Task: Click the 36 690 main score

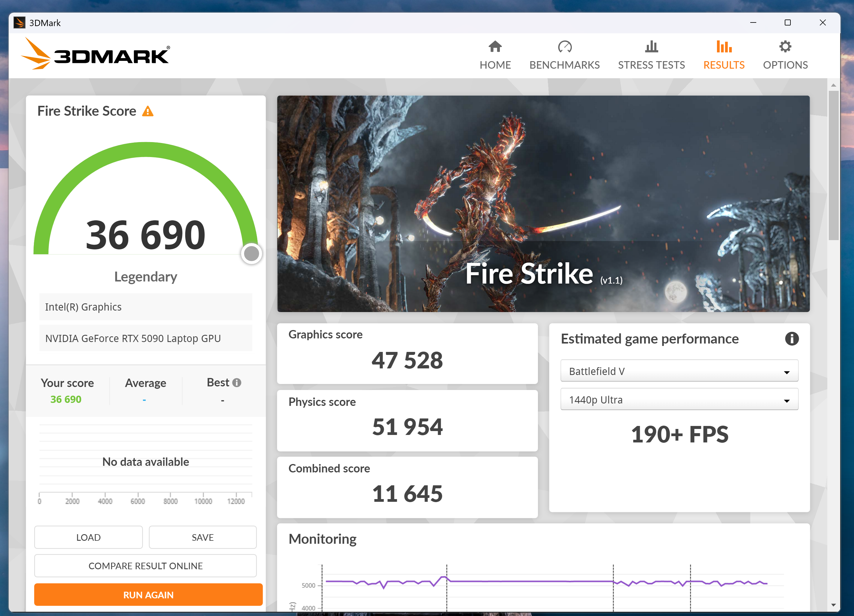Action: point(145,235)
